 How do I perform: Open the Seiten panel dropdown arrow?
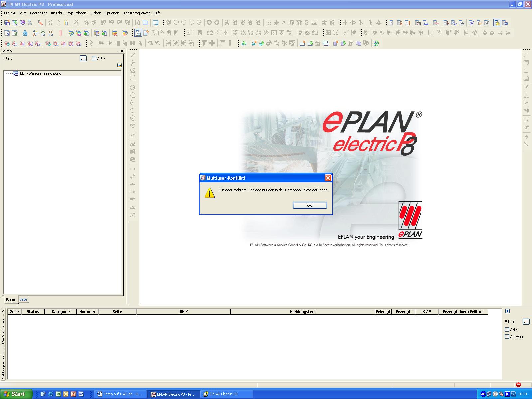118,51
